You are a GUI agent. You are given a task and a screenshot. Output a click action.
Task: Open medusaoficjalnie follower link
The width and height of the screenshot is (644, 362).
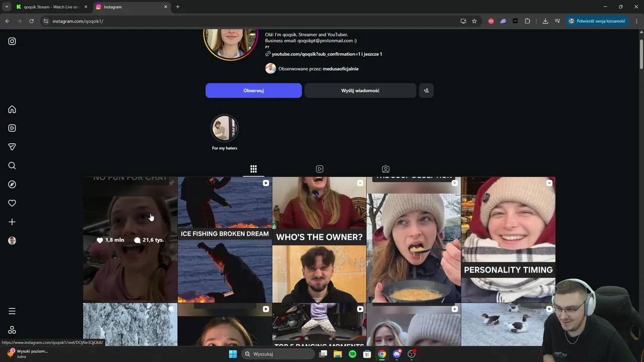tap(341, 69)
